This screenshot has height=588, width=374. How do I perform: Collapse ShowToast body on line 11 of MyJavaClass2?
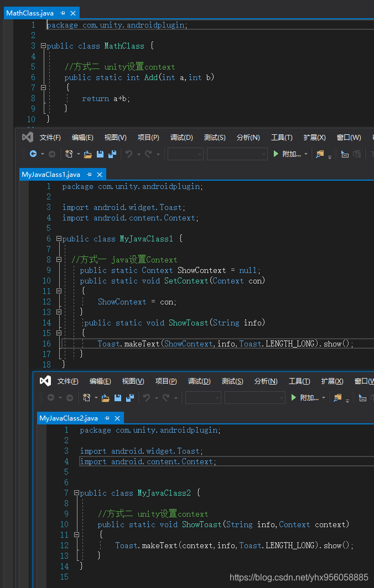76,534
